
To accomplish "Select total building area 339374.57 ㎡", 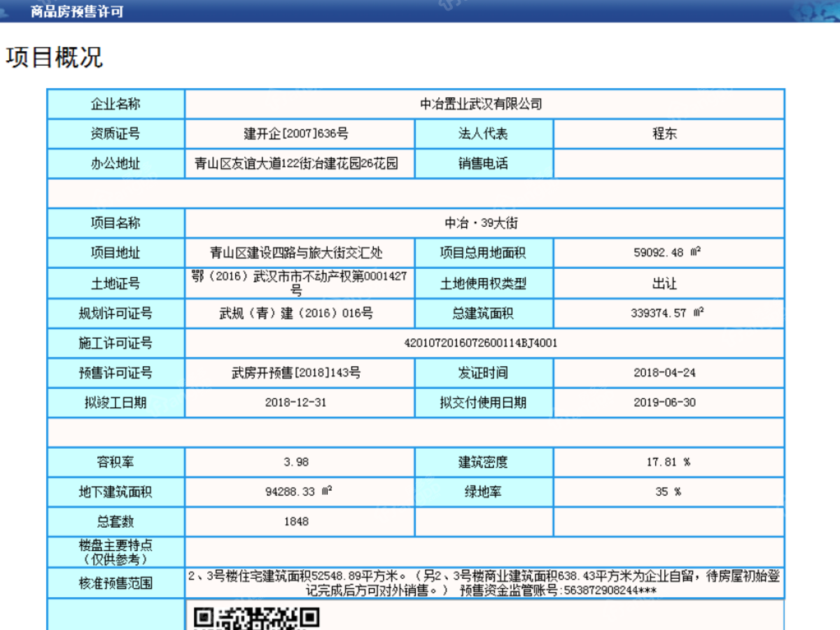I will (x=666, y=313).
